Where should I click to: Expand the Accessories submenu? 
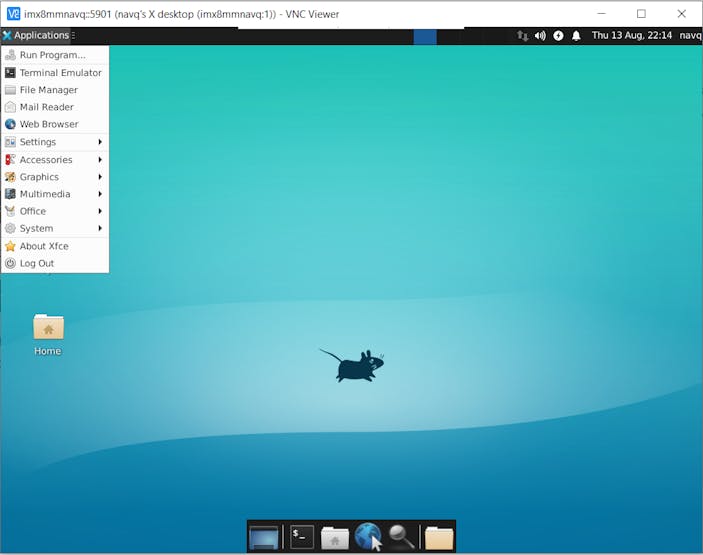coord(55,160)
